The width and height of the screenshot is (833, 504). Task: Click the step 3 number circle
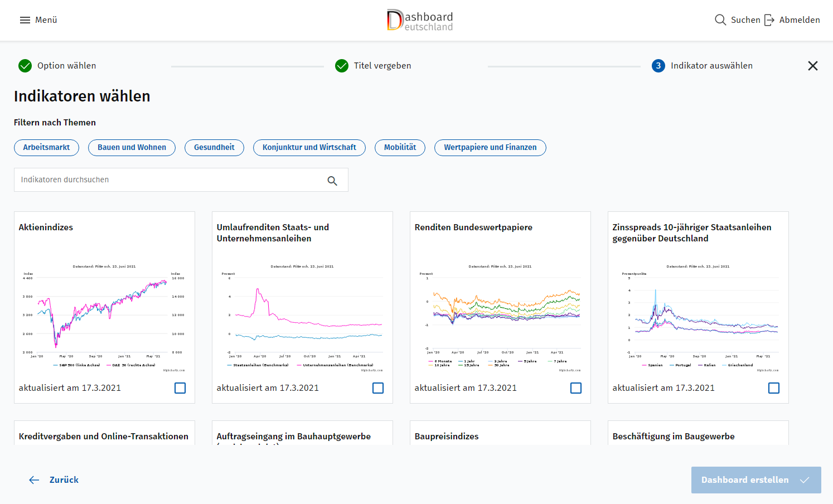[x=658, y=66]
